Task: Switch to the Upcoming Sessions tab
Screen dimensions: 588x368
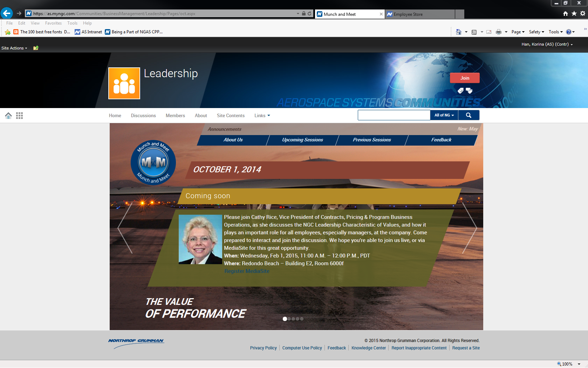Action: coord(302,140)
